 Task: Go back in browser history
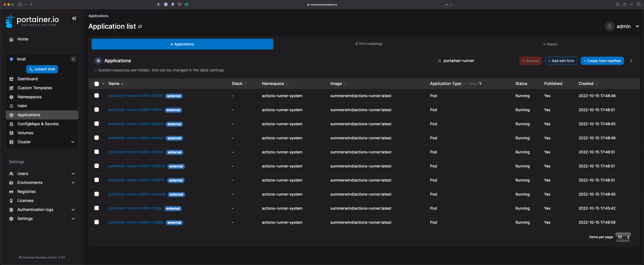click(31, 5)
